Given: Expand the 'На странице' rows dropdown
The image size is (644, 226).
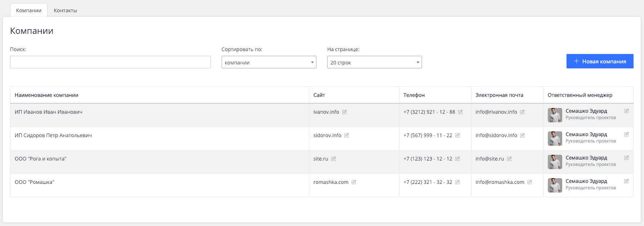Looking at the screenshot, I should point(374,62).
